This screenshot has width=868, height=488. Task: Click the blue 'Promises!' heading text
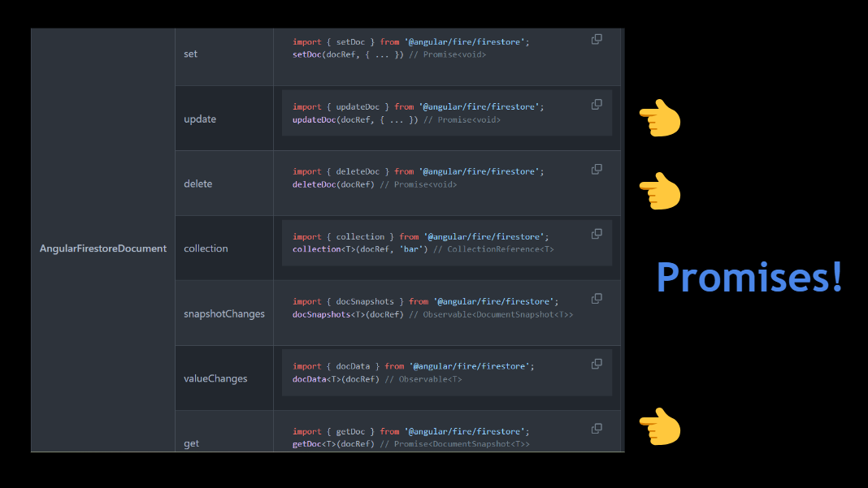pos(749,278)
